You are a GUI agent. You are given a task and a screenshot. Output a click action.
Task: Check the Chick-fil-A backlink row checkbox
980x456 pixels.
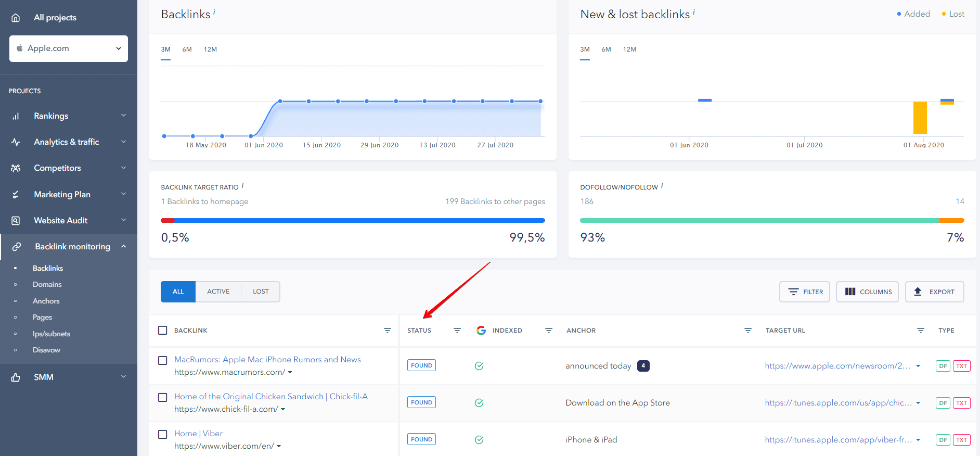(163, 398)
